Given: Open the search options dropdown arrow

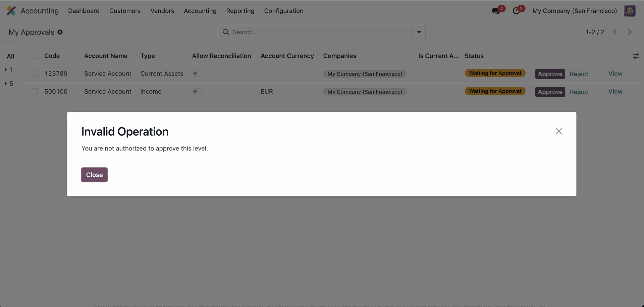Looking at the screenshot, I should [x=419, y=32].
